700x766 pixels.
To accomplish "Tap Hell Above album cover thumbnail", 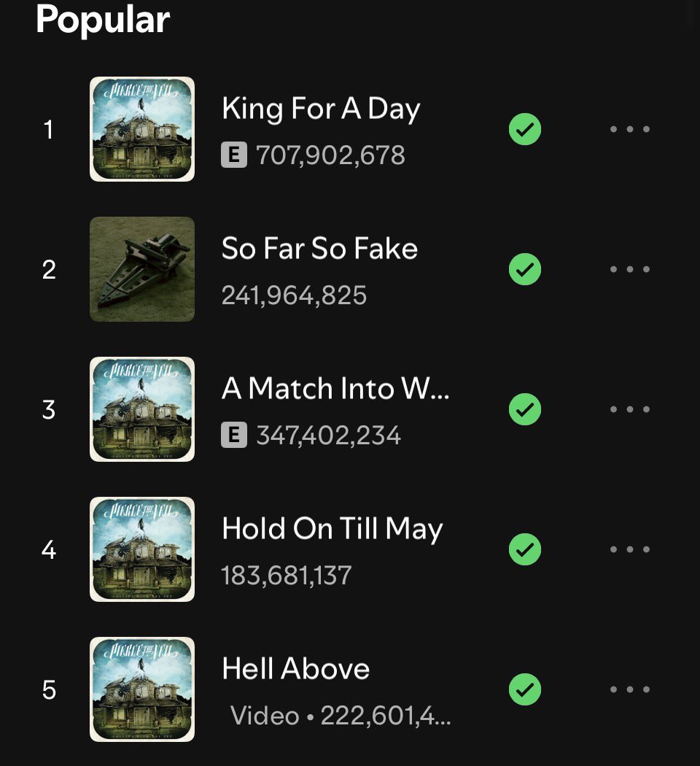I will [142, 689].
